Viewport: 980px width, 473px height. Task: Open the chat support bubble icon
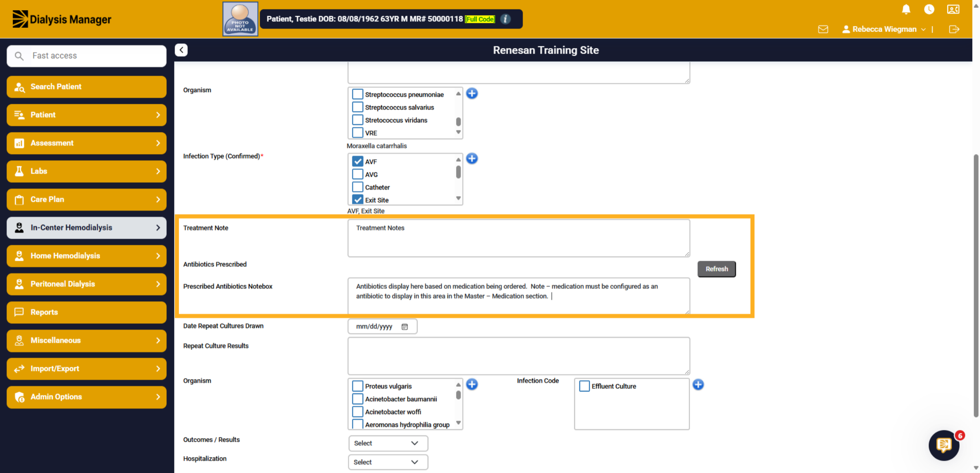(x=944, y=445)
